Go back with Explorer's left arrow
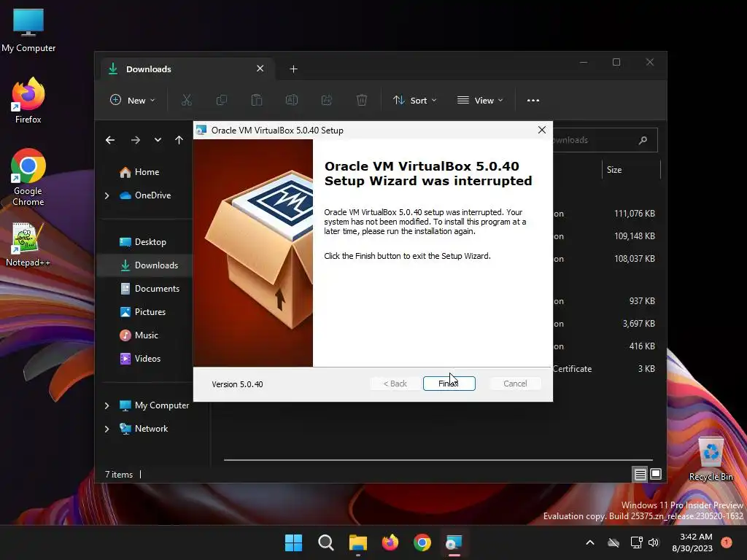The width and height of the screenshot is (747, 560). (110, 140)
